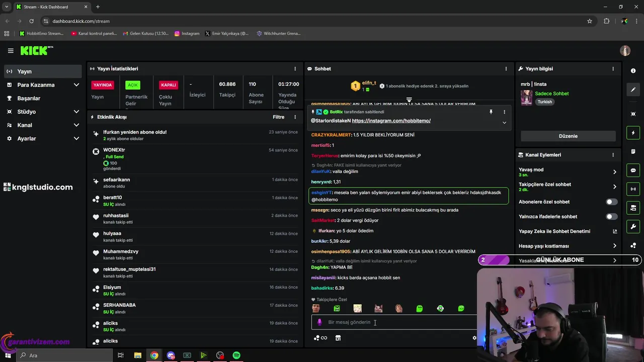Click the Windows Start button

click(x=9, y=355)
